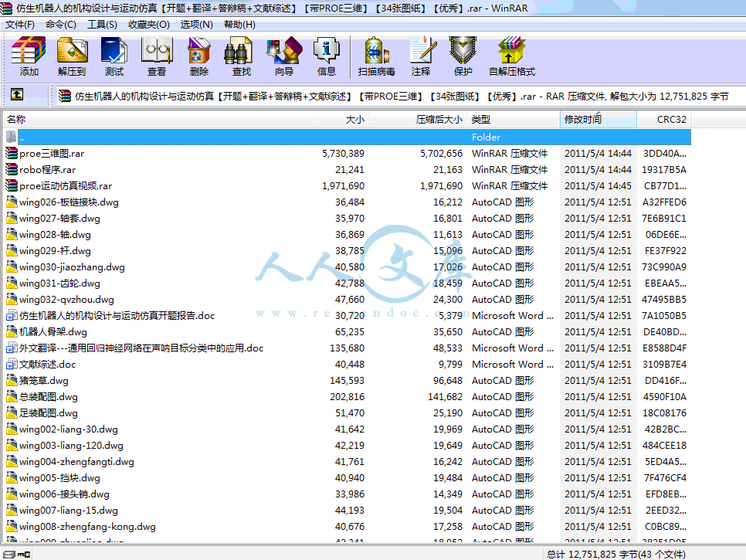
Task: Select wing003-liang-120.dwg file name
Action: click(71, 446)
